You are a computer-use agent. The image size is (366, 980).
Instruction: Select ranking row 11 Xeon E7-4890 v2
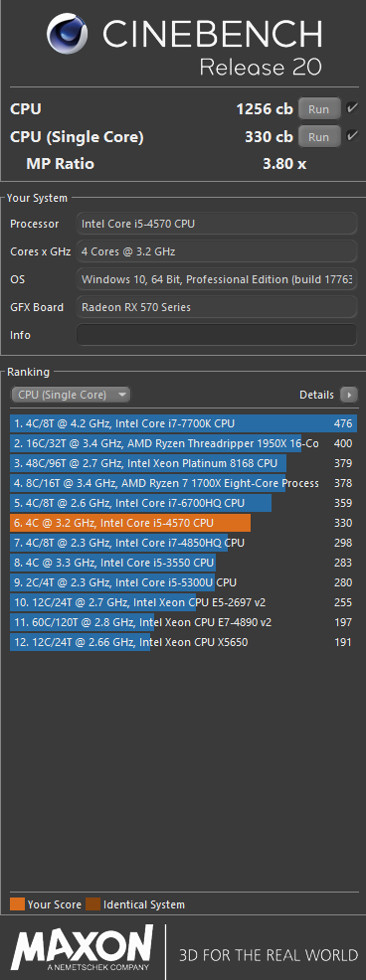coord(183,622)
